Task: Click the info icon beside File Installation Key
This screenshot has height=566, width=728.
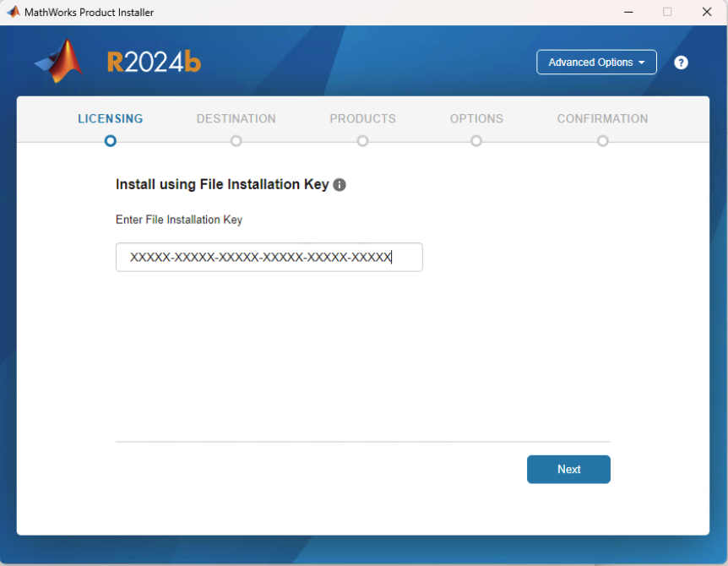Action: tap(340, 185)
